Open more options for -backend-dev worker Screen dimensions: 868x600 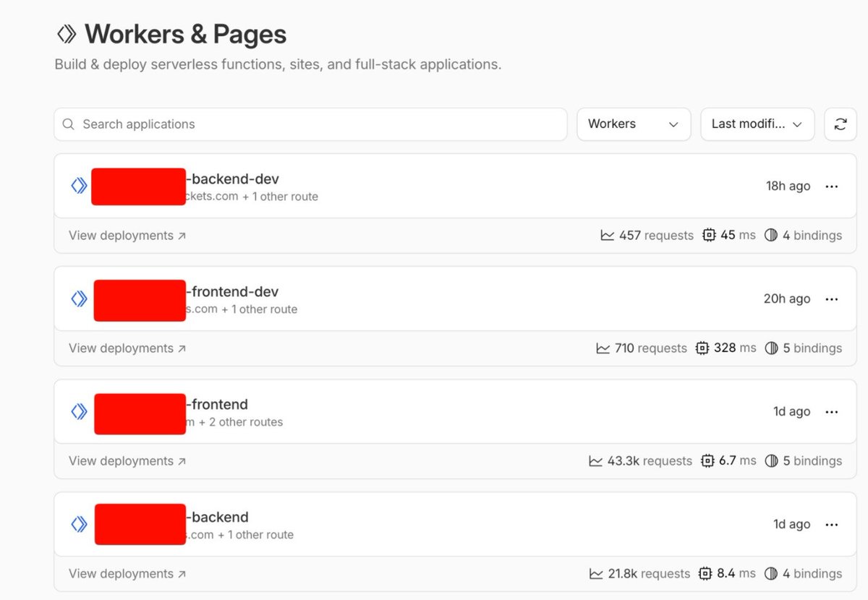click(832, 187)
